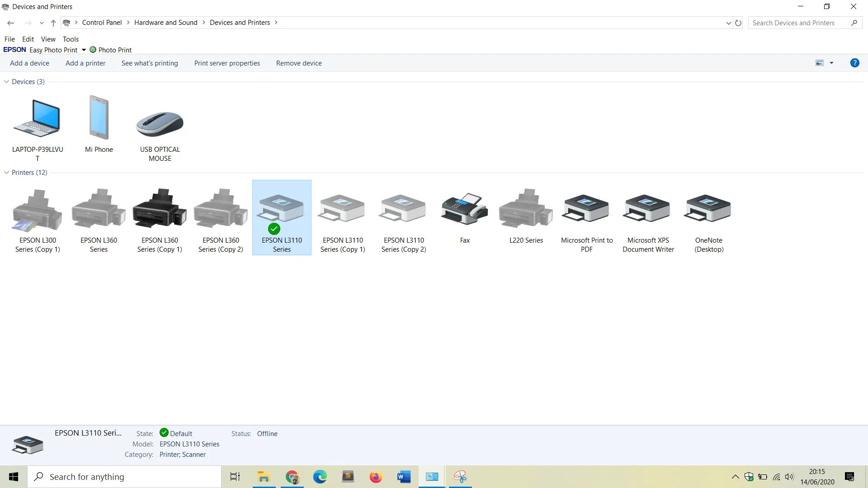Screen dimensions: 868x488
Task: Open the Tools menu
Action: (x=71, y=39)
